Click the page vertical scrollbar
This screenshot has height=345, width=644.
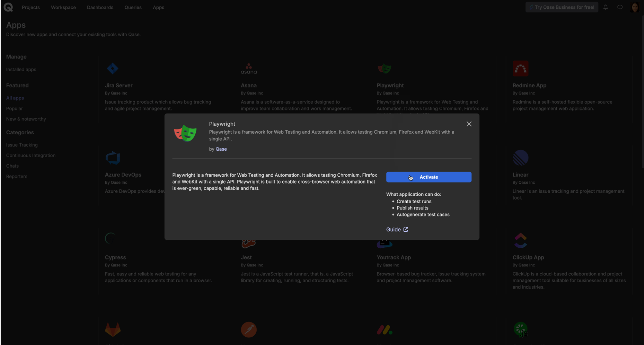click(x=642, y=92)
